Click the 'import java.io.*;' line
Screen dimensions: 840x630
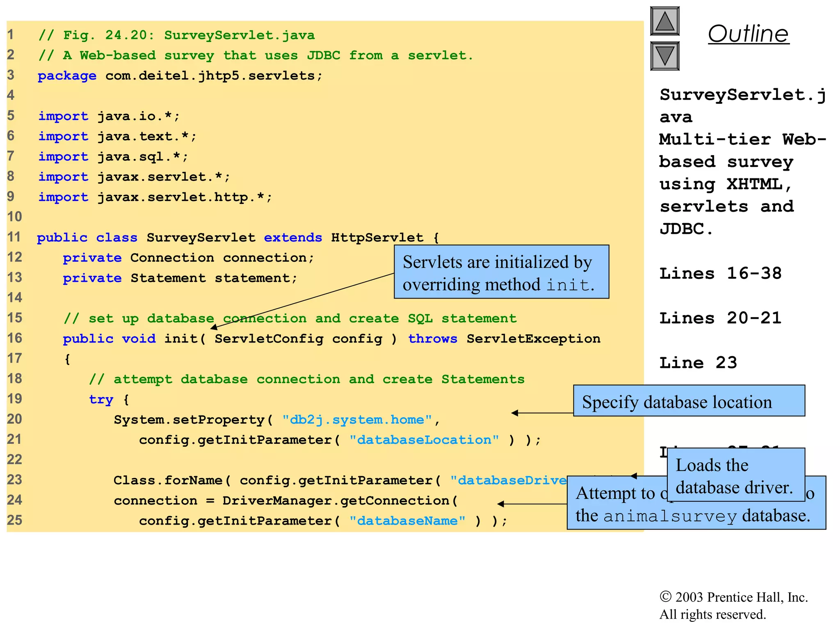pos(109,116)
